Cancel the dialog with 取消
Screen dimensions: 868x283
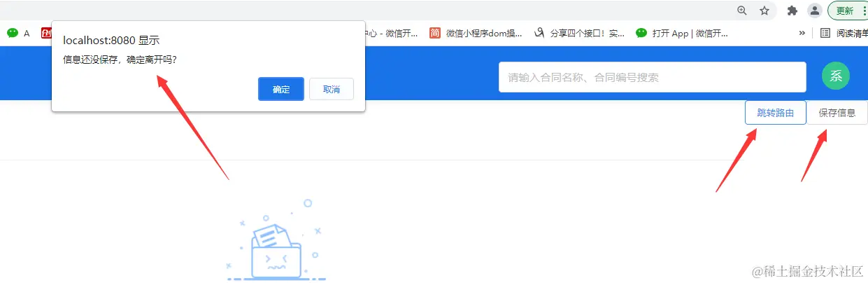pyautogui.click(x=332, y=89)
